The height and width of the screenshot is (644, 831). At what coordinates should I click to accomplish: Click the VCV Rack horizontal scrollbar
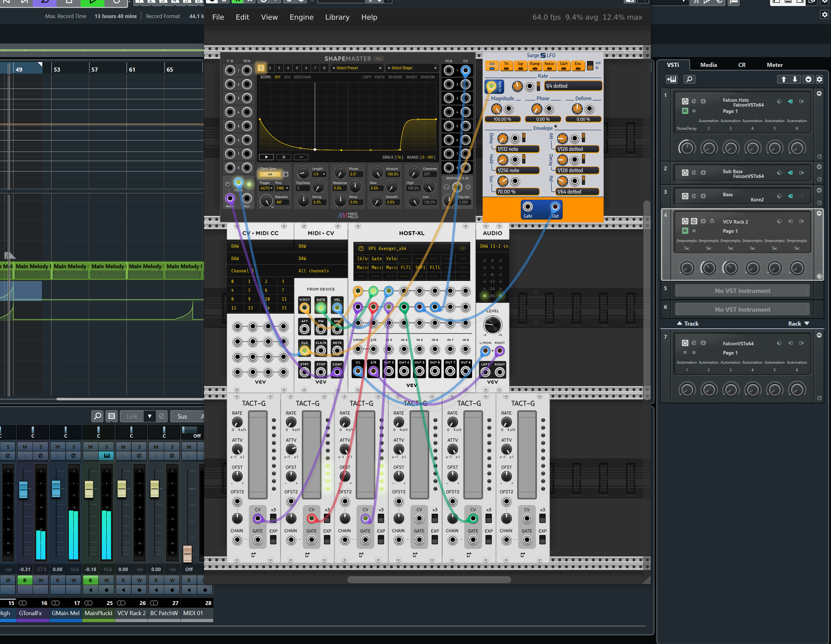click(x=429, y=579)
